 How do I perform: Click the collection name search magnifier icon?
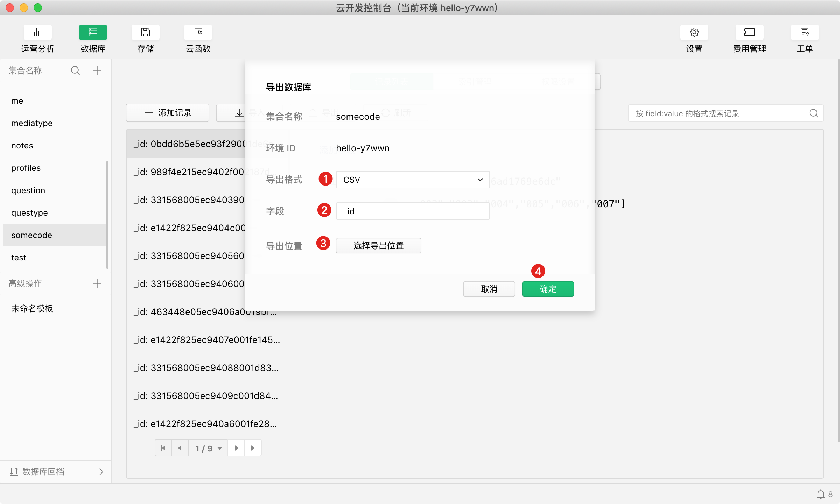pyautogui.click(x=75, y=71)
